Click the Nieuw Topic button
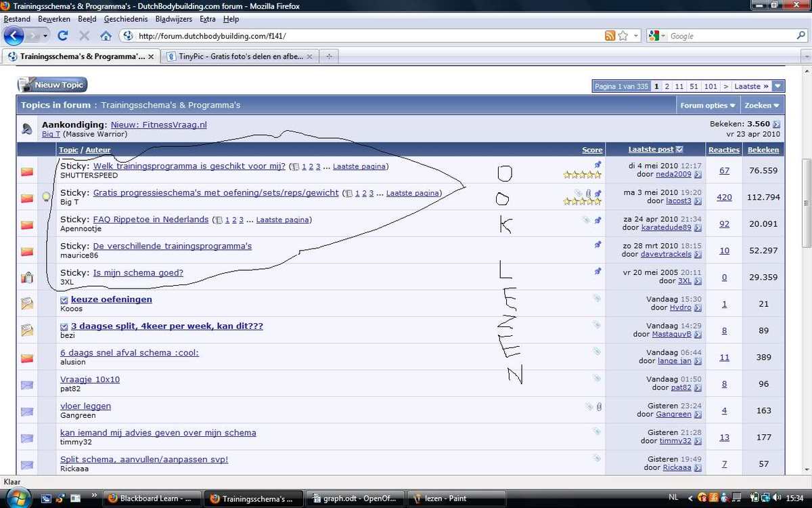Screen dimensions: 812x508 coord(53,85)
